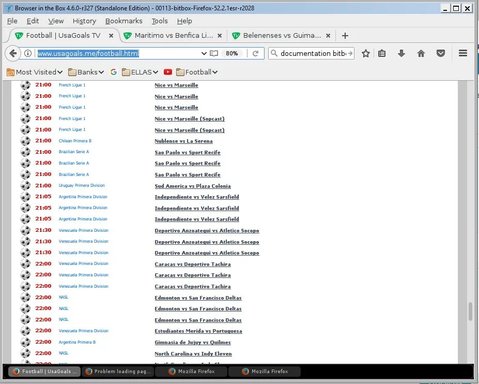The height and width of the screenshot is (384, 479).
Task: Open the address bar history dropdown arrow
Action: 204,53
